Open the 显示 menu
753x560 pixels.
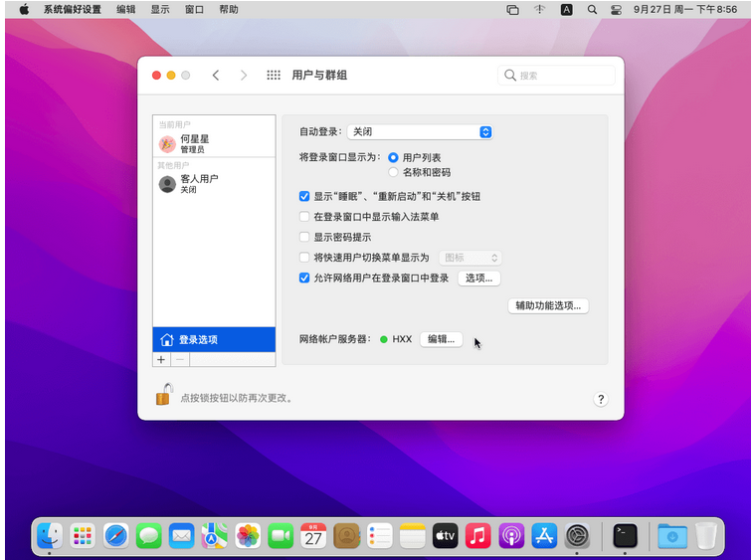pos(160,10)
